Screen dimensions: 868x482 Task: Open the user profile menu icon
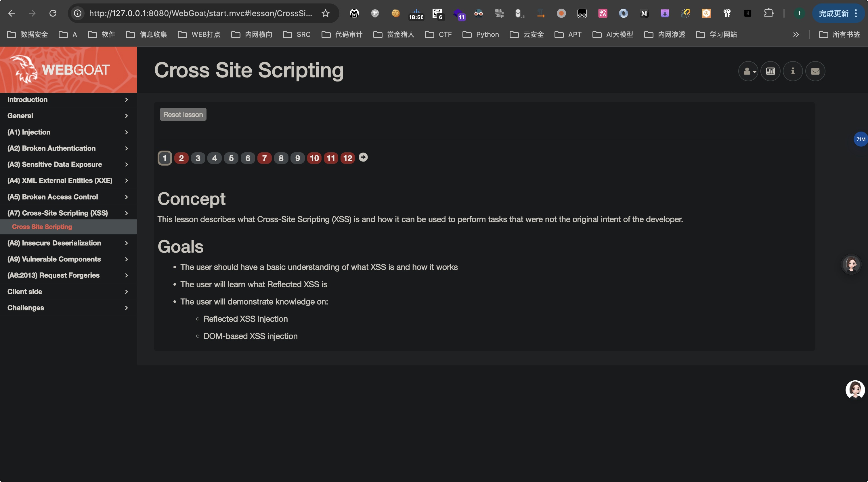[748, 71]
